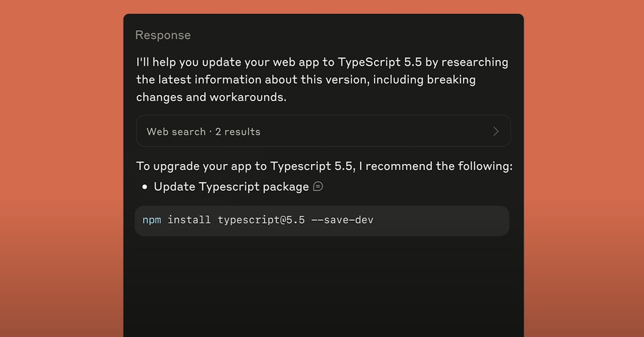The width and height of the screenshot is (644, 337).
Task: Click '--save-dev' flag in the command
Action: click(343, 220)
